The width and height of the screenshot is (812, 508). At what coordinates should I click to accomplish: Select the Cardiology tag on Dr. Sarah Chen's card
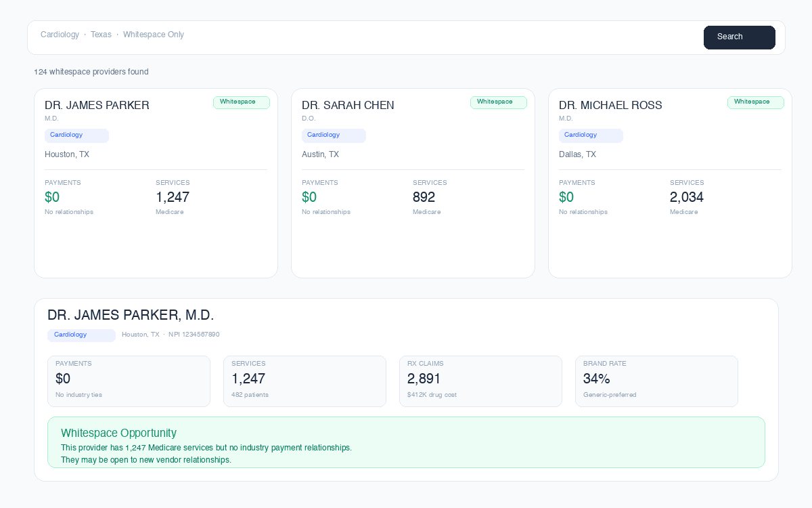click(333, 135)
